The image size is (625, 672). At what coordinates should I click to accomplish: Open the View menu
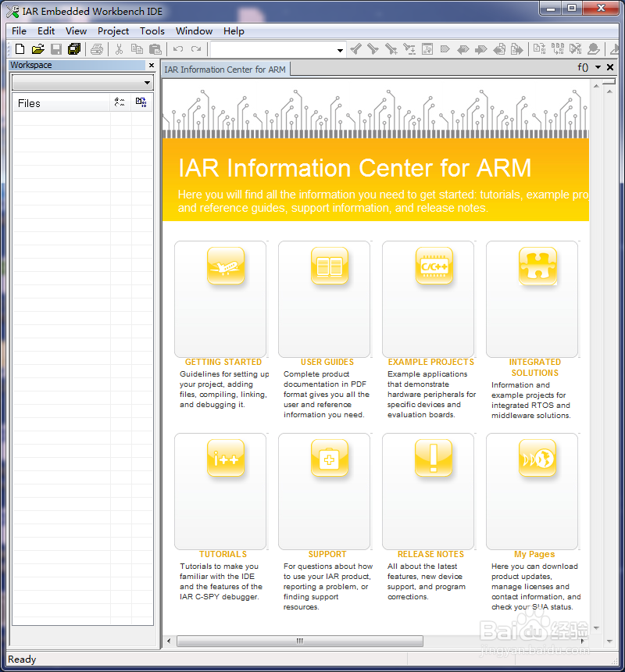76,31
